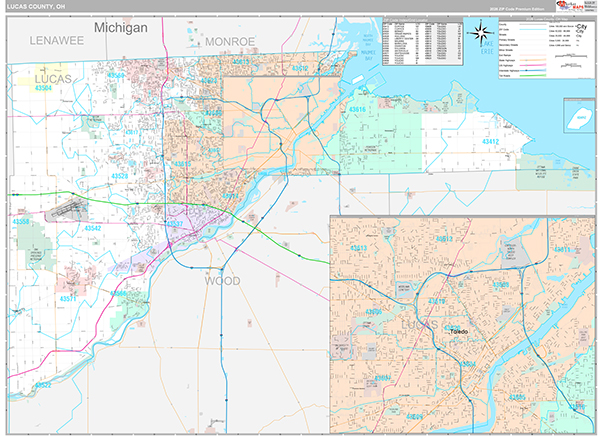The width and height of the screenshot is (600, 436).
Task: Click the compass rose symbol
Action: [x=482, y=33]
